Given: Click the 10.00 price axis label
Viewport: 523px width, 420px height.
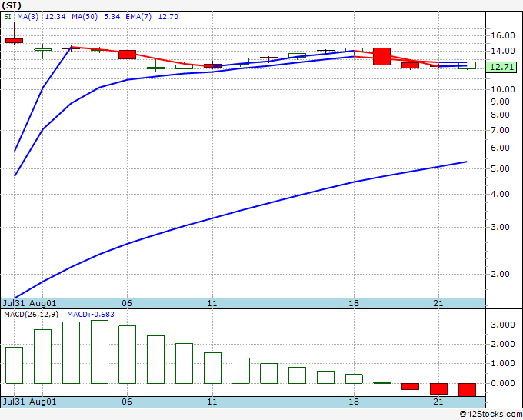Looking at the screenshot, I should [x=503, y=89].
